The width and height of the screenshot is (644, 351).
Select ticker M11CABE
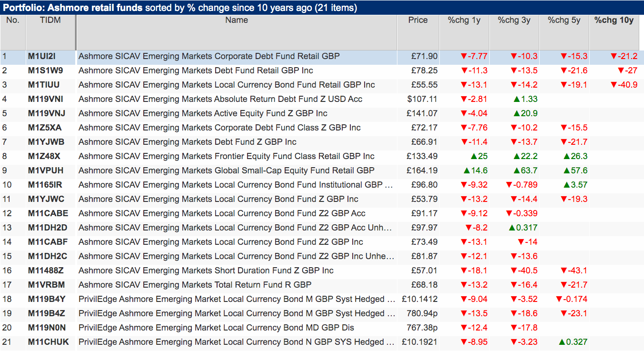click(48, 213)
